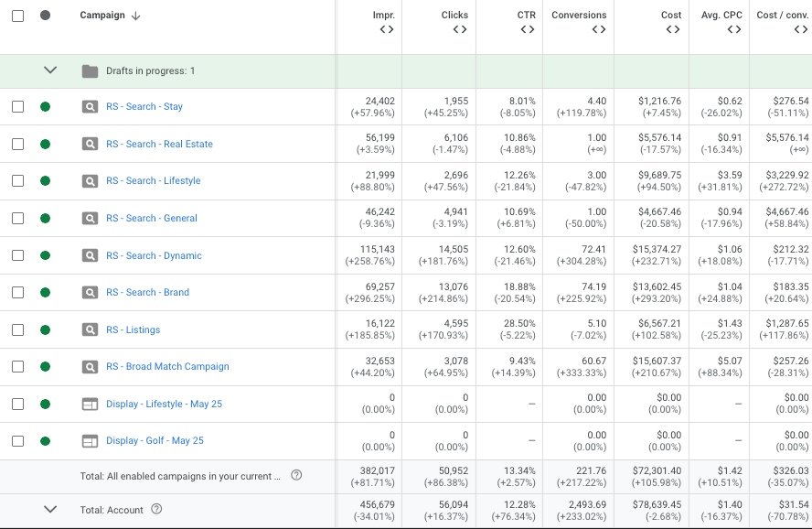
Task: Open the Display - Lifestyle - May 25 link
Action: click(165, 404)
